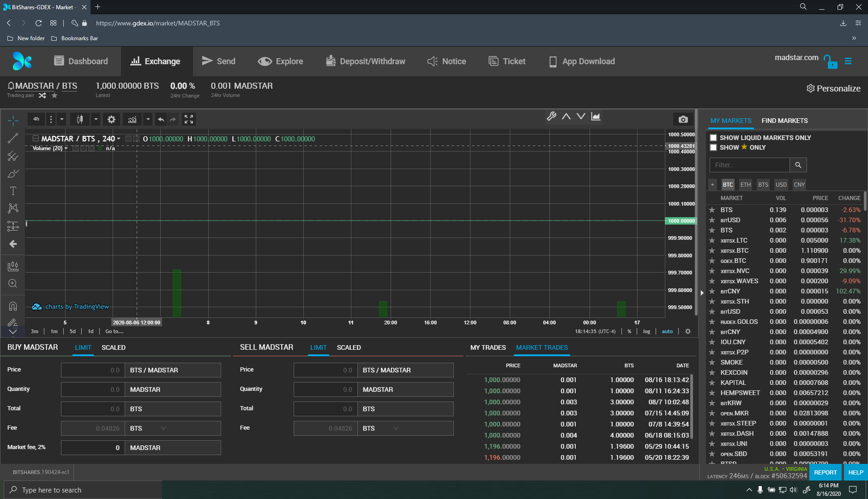Click the GDEX logo
Image resolution: width=868 pixels, height=499 pixels.
point(22,61)
